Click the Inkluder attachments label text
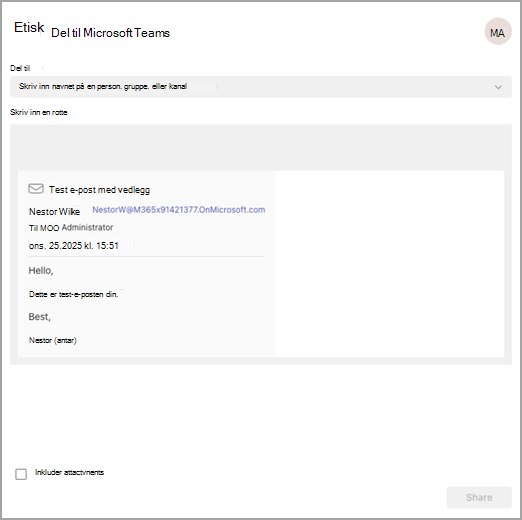Screen dimensions: 522x520 pyautogui.click(x=69, y=472)
